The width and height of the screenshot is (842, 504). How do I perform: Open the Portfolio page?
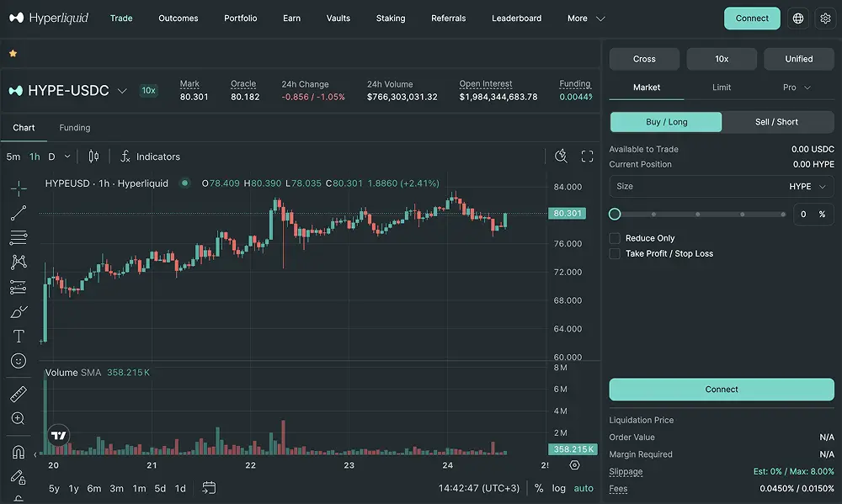241,19
